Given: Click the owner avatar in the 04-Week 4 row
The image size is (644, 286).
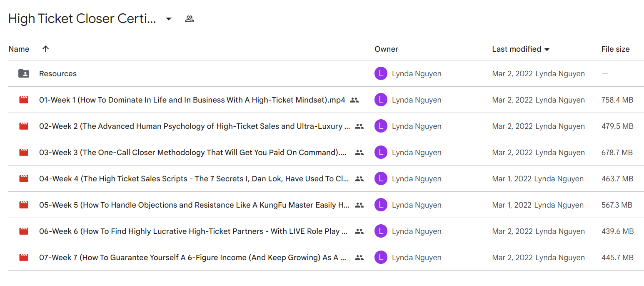Looking at the screenshot, I should pos(381,179).
